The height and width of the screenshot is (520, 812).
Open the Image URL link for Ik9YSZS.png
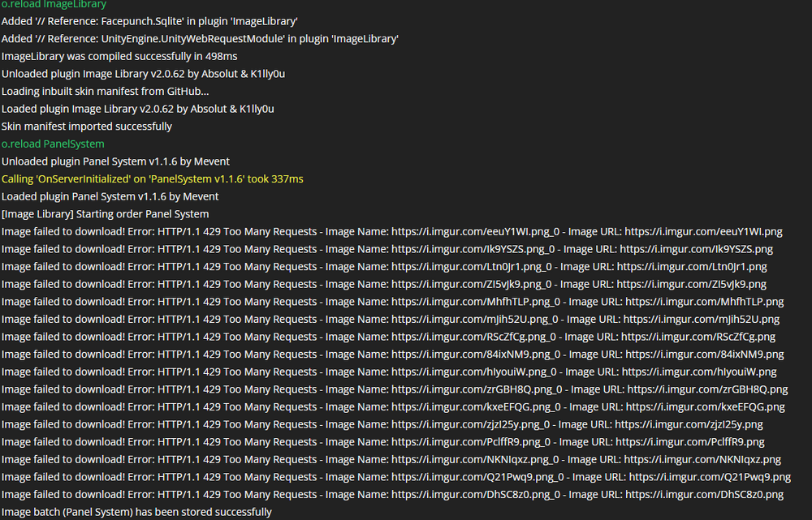click(696, 249)
